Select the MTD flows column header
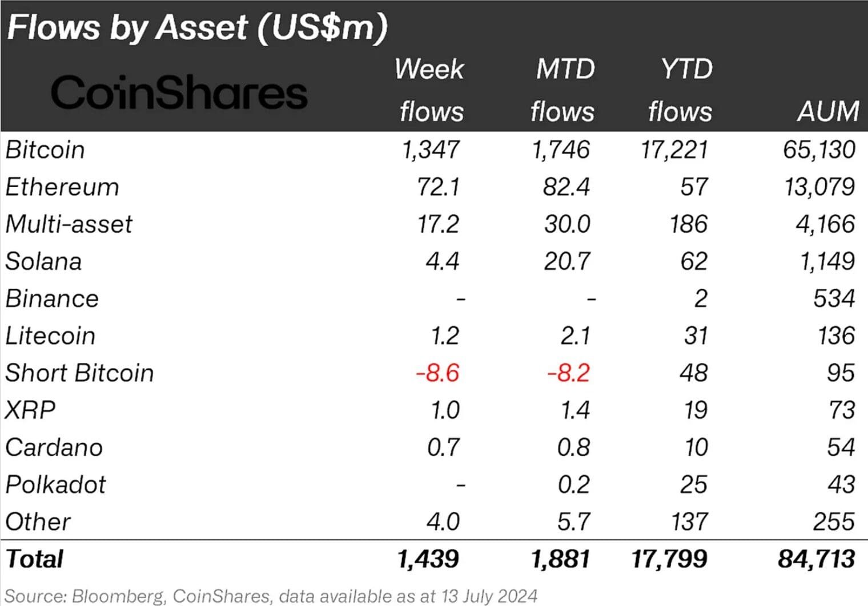This screenshot has height=606, width=868. coord(563,90)
